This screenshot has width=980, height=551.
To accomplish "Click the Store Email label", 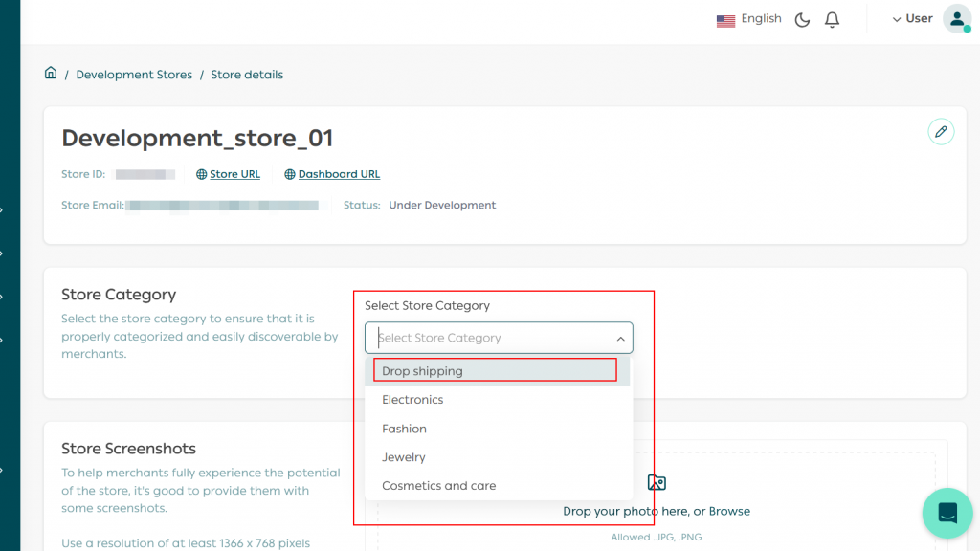I will point(93,205).
